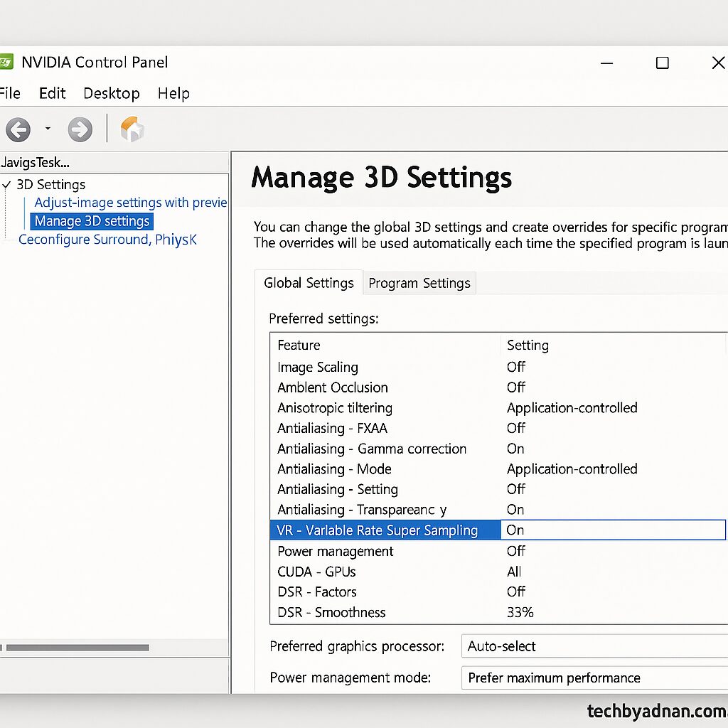
Task: Click the forward navigation arrow
Action: coord(80,129)
